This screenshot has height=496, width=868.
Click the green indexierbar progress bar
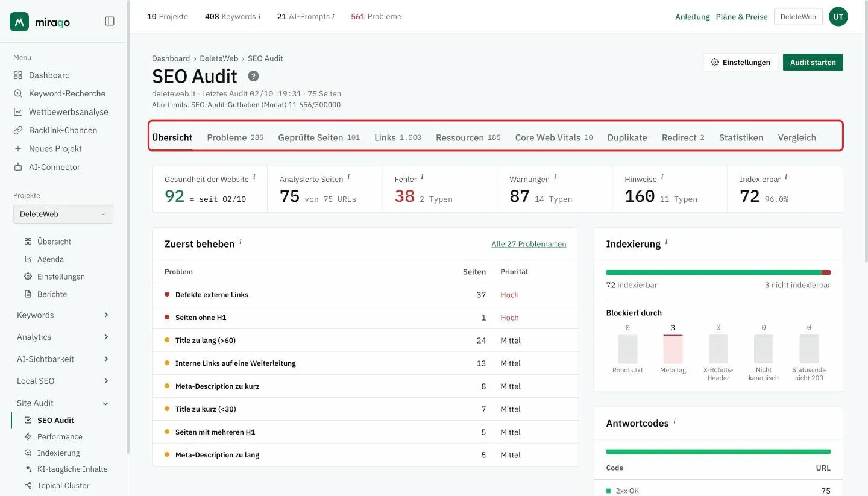point(714,272)
